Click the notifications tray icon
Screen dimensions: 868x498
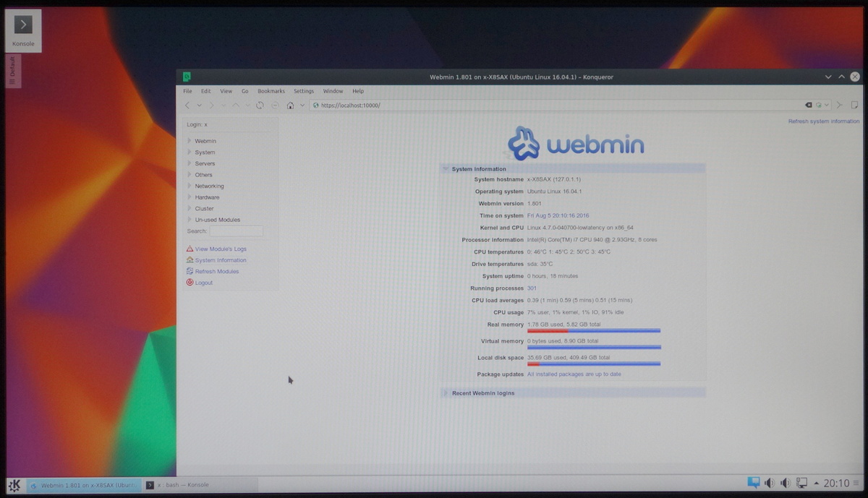[753, 482]
